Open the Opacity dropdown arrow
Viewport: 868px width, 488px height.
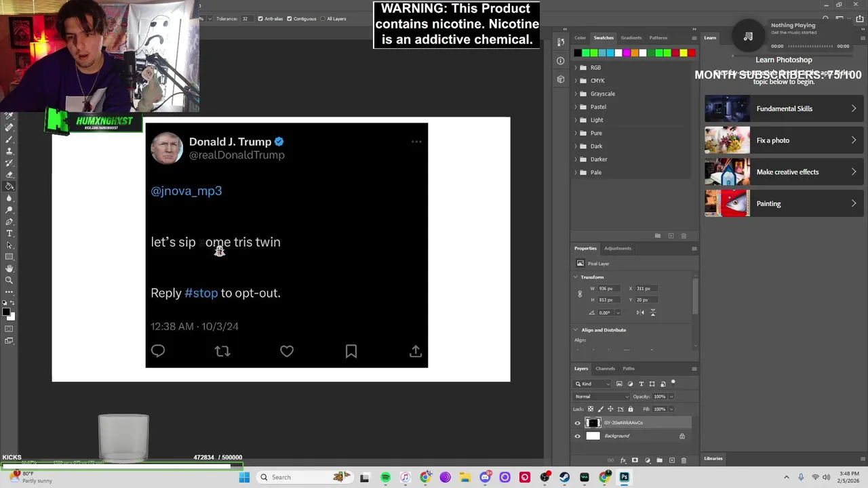pos(672,396)
